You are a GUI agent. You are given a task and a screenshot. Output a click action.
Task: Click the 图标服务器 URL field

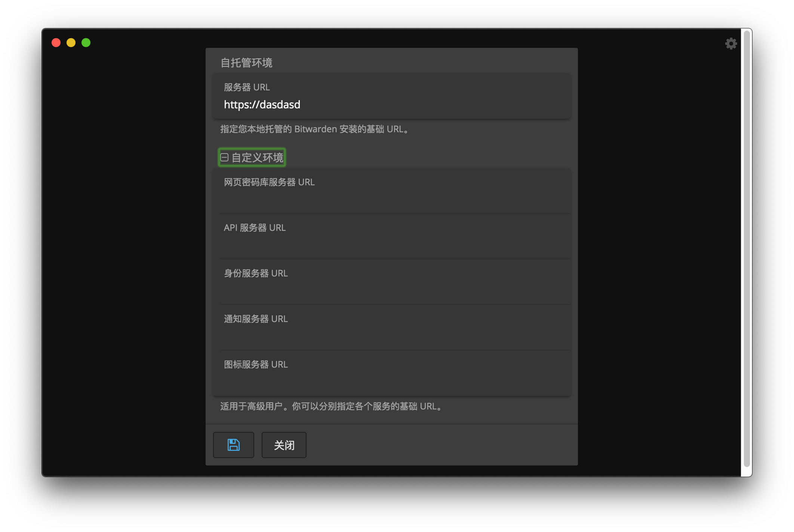[392, 373]
